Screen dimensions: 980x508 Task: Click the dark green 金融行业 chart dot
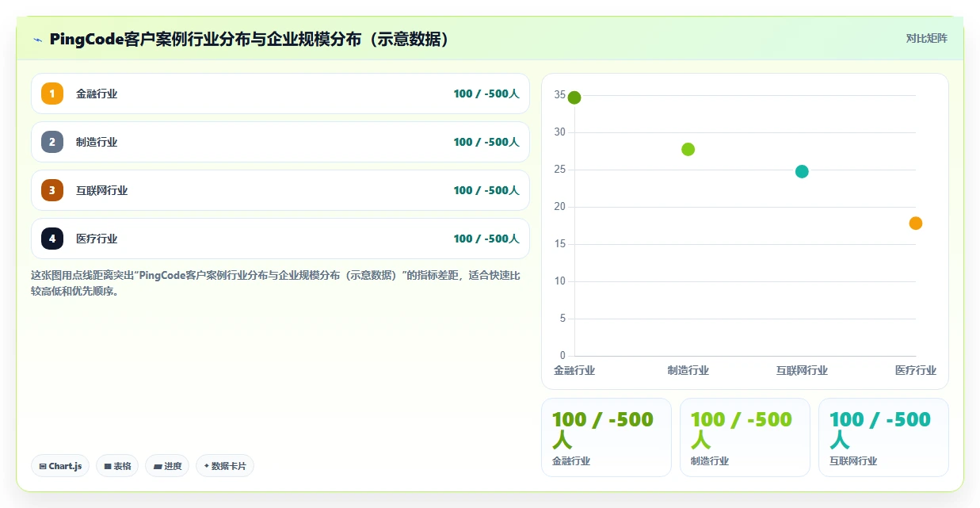click(x=574, y=97)
